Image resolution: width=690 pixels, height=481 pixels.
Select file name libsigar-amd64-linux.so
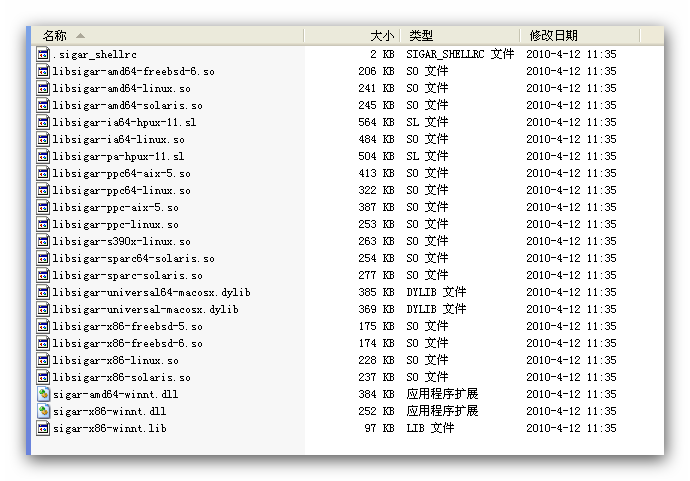click(x=121, y=88)
